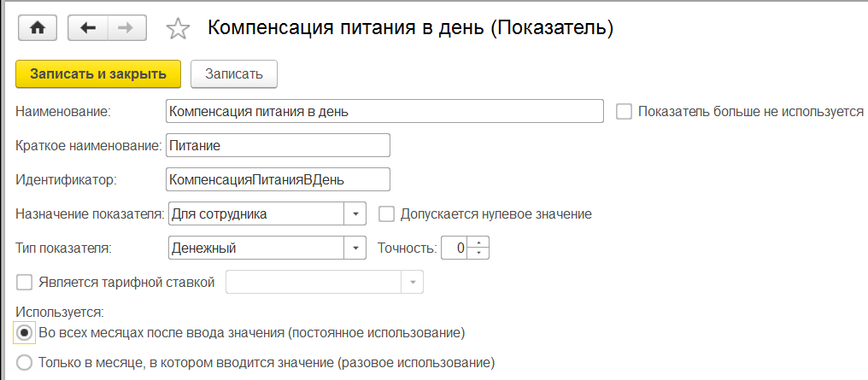
Task: Focus the 'Краткое наименование' field
Action: pos(278,146)
